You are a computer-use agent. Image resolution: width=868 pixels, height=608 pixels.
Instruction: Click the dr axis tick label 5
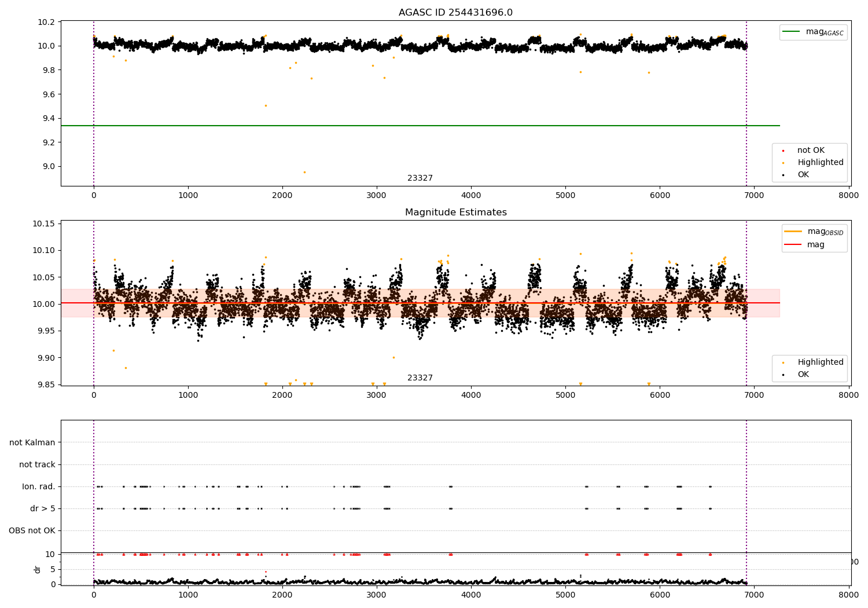click(53, 569)
